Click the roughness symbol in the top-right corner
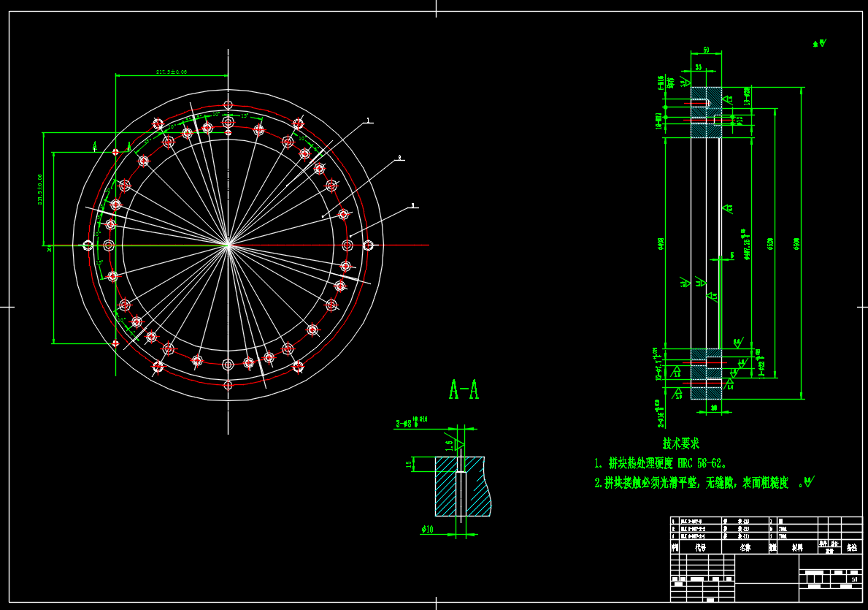Viewport: 868px width, 610px height. coord(820,43)
